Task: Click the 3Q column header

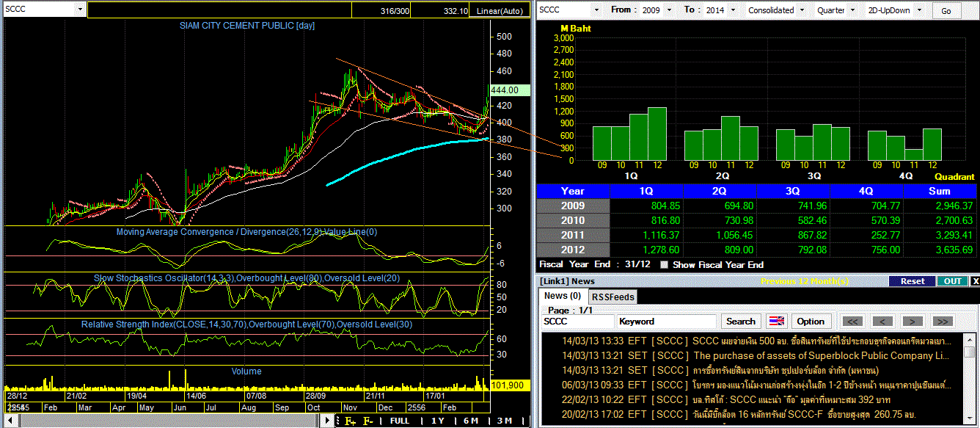Action: pyautogui.click(x=793, y=191)
